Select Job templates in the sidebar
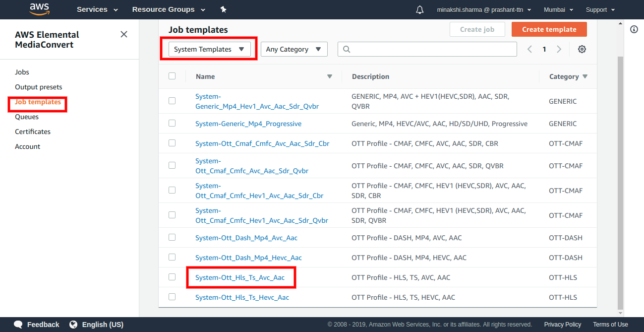 click(x=38, y=102)
